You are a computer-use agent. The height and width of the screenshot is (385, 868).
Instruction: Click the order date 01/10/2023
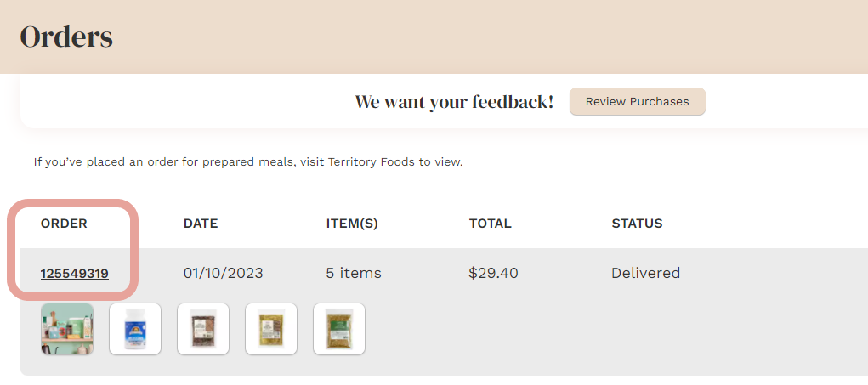point(223,274)
